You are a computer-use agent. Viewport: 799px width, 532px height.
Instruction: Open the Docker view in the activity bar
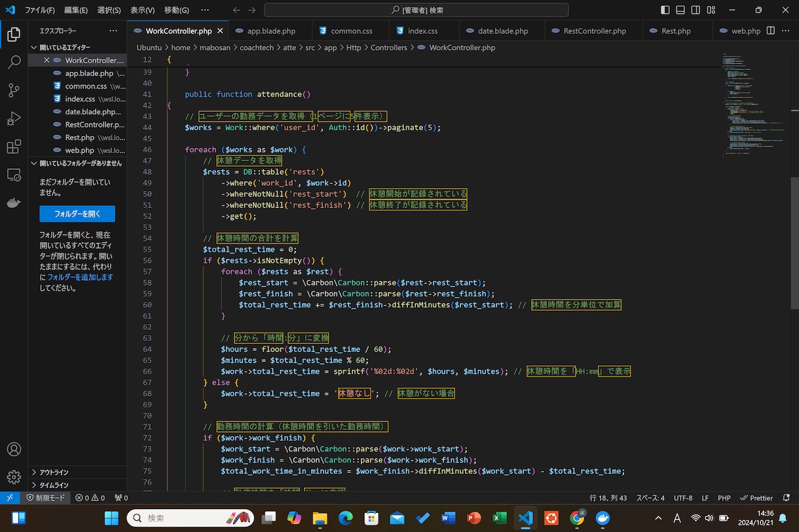[14, 203]
